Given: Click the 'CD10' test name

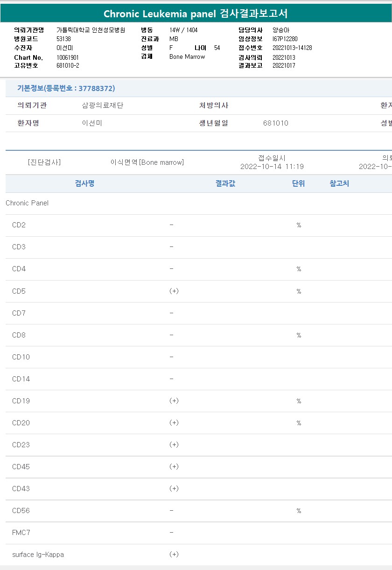Looking at the screenshot, I should pyautogui.click(x=21, y=357).
